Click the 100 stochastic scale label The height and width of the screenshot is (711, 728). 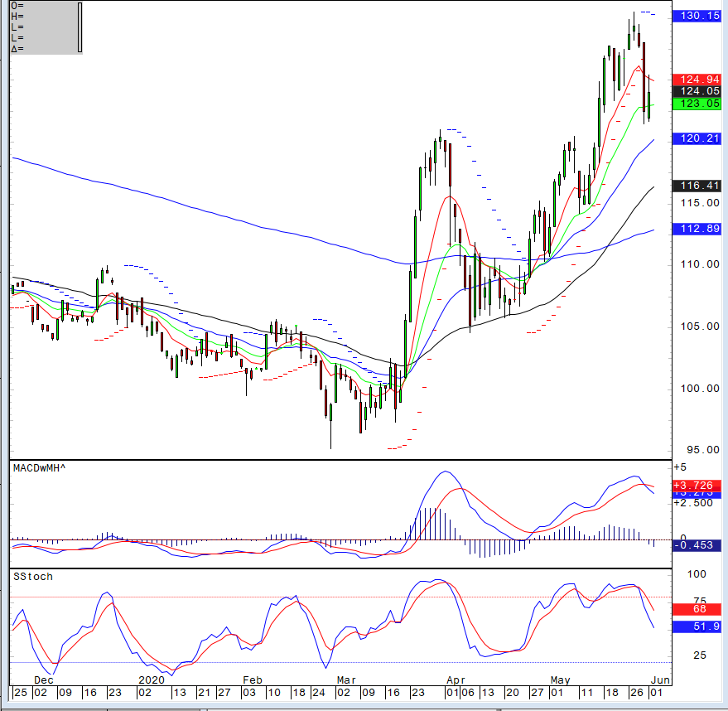click(x=697, y=574)
